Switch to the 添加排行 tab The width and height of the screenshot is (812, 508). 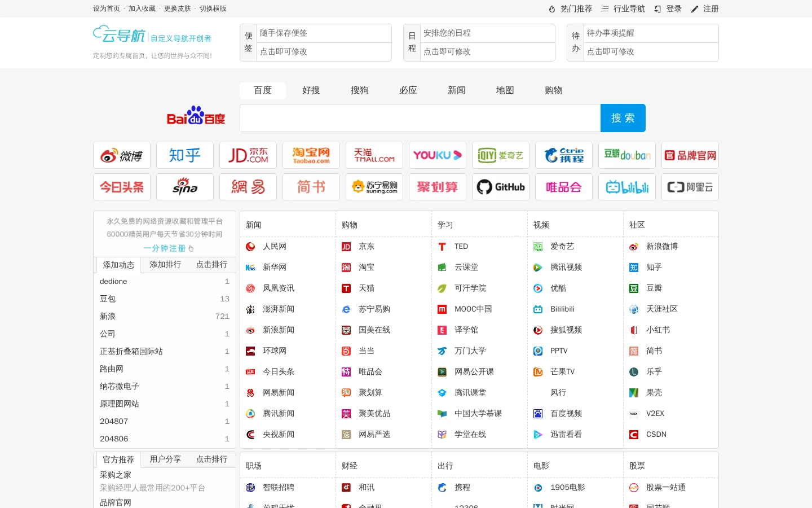point(165,264)
